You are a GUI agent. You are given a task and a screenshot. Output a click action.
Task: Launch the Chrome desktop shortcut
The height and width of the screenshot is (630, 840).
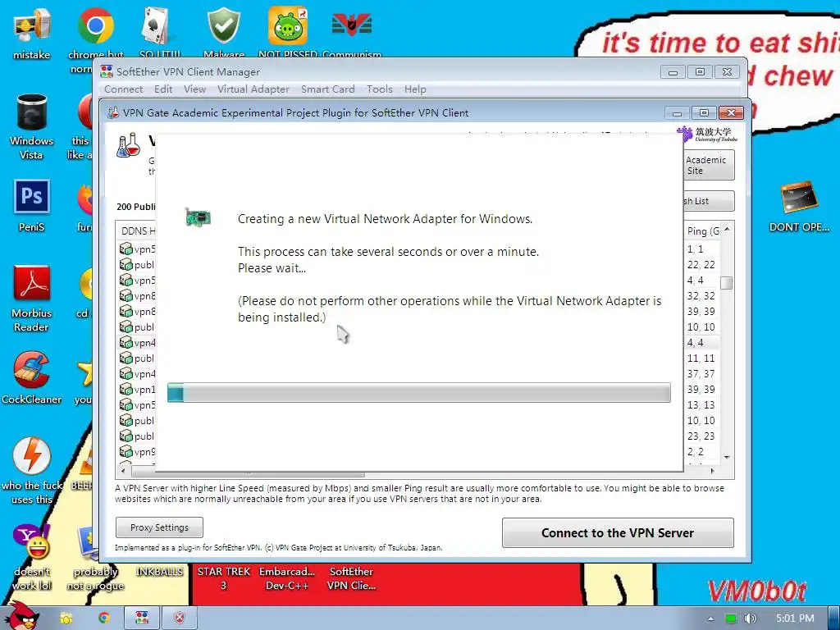click(95, 25)
